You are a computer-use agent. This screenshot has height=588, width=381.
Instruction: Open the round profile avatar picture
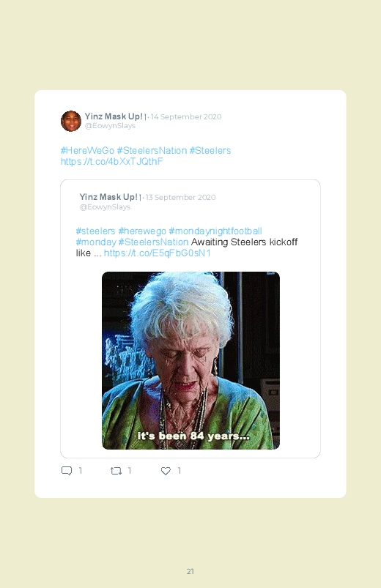coord(71,121)
